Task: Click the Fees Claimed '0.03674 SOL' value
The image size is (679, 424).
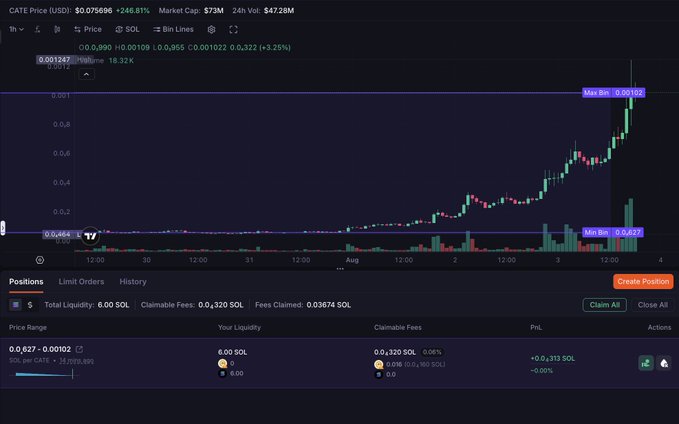Action: coord(329,305)
